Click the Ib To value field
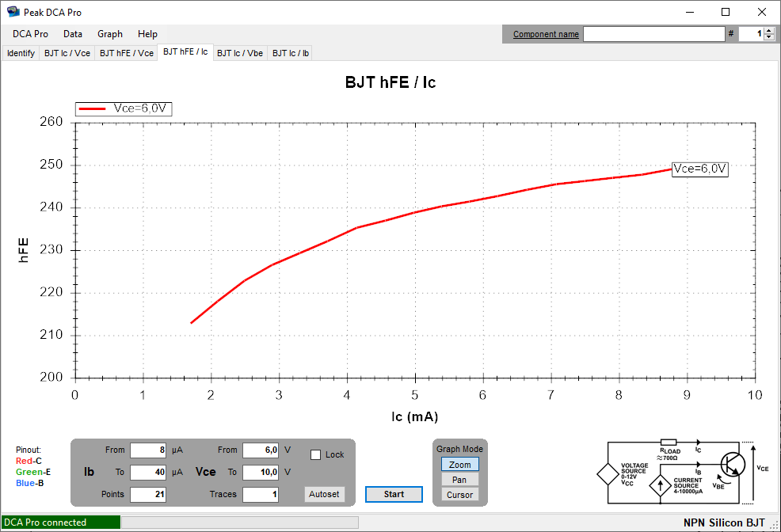The height and width of the screenshot is (532, 781). pos(148,473)
